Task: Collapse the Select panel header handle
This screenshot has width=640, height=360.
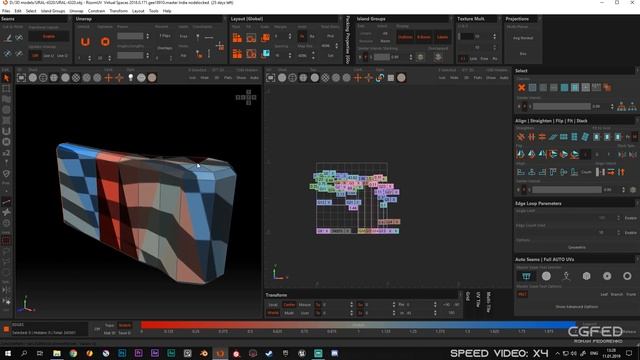Action: click(x=637, y=71)
